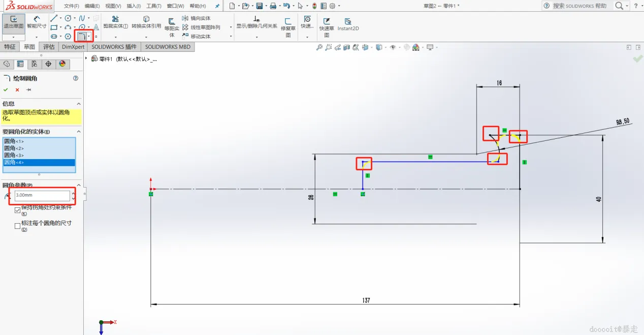Viewport: 644px width, 335px height.
Task: Click the pushpin icon to keep panel visible
Action: pyautogui.click(x=29, y=90)
